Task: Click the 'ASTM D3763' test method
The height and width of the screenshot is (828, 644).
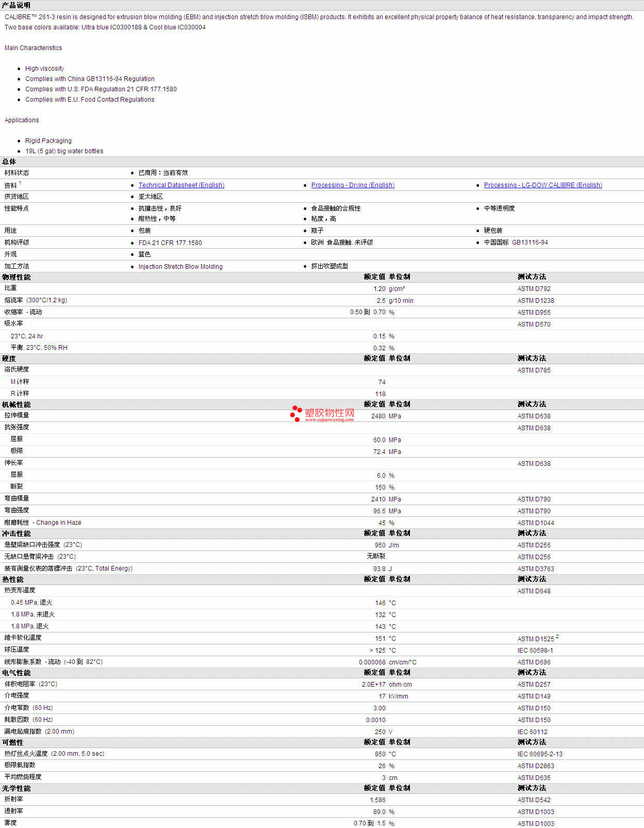Action: [x=536, y=569]
